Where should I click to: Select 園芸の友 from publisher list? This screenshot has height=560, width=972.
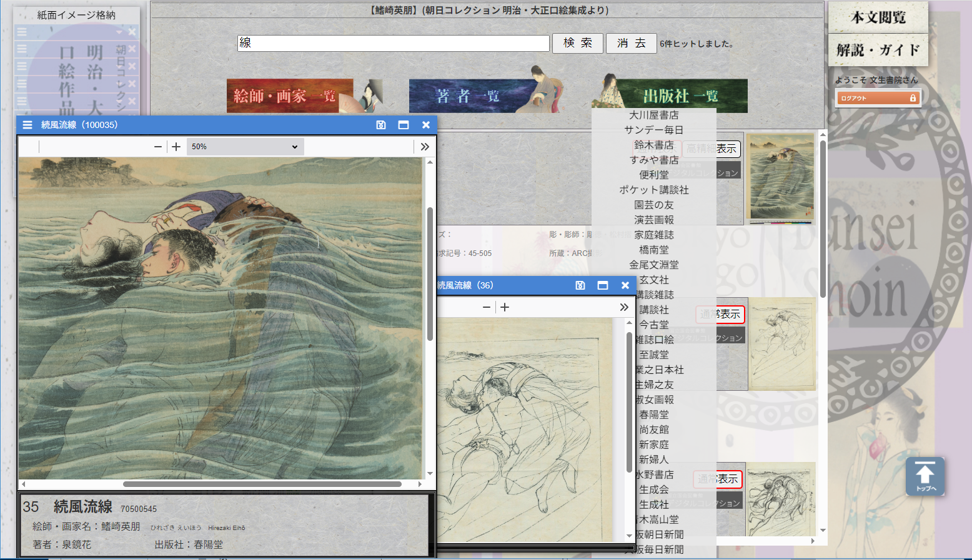click(x=654, y=205)
